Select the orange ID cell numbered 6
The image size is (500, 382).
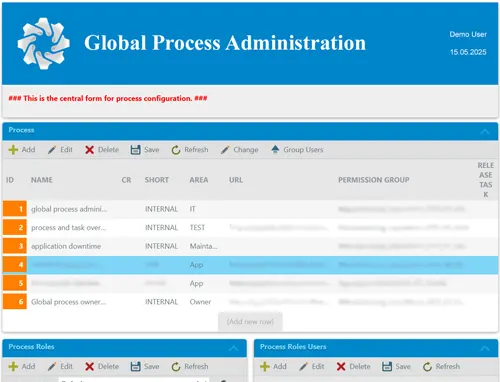coord(15,302)
